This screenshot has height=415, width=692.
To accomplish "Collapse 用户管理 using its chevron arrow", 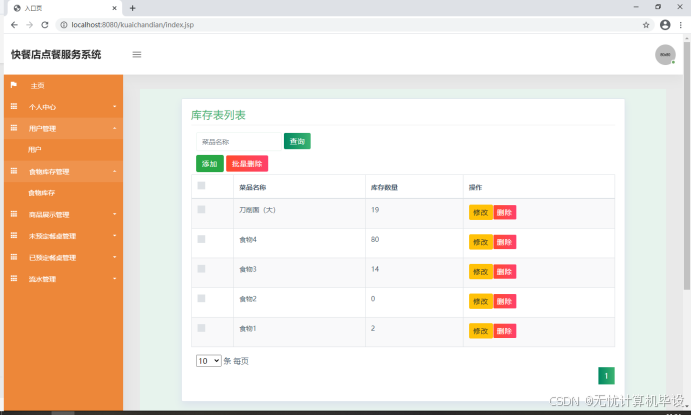I will tap(115, 128).
